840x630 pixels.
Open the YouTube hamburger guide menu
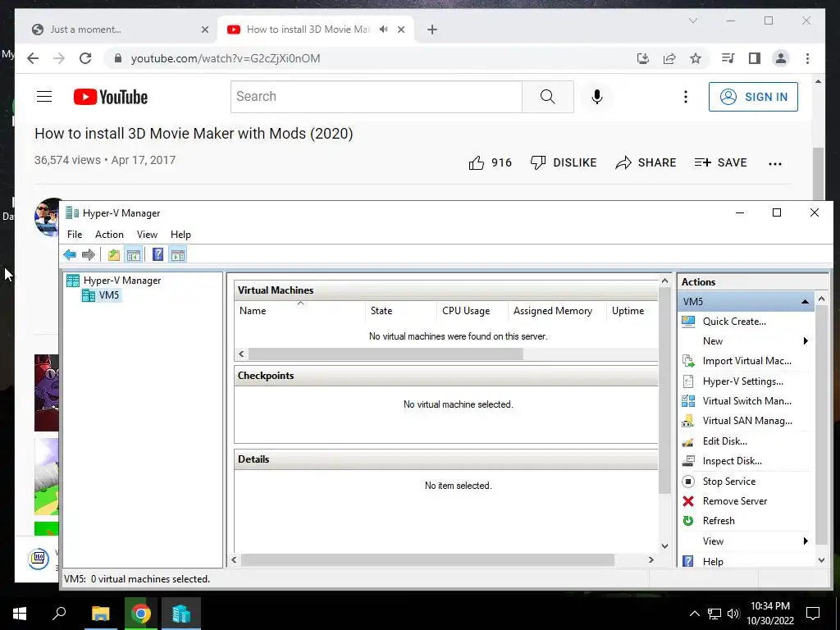coord(44,97)
